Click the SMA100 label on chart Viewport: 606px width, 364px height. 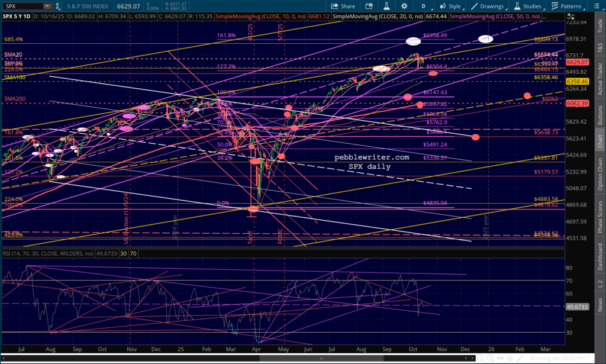click(x=15, y=78)
